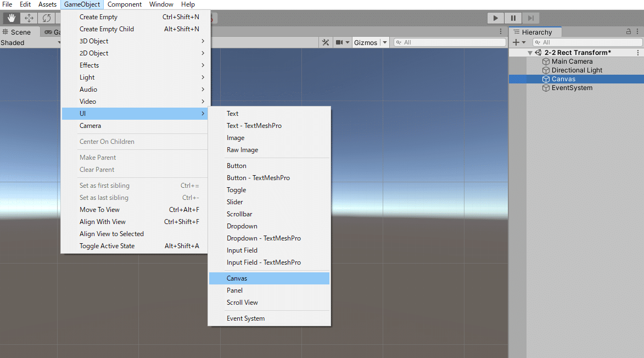Select the Move tool
The width and height of the screenshot is (644, 358).
tap(29, 18)
